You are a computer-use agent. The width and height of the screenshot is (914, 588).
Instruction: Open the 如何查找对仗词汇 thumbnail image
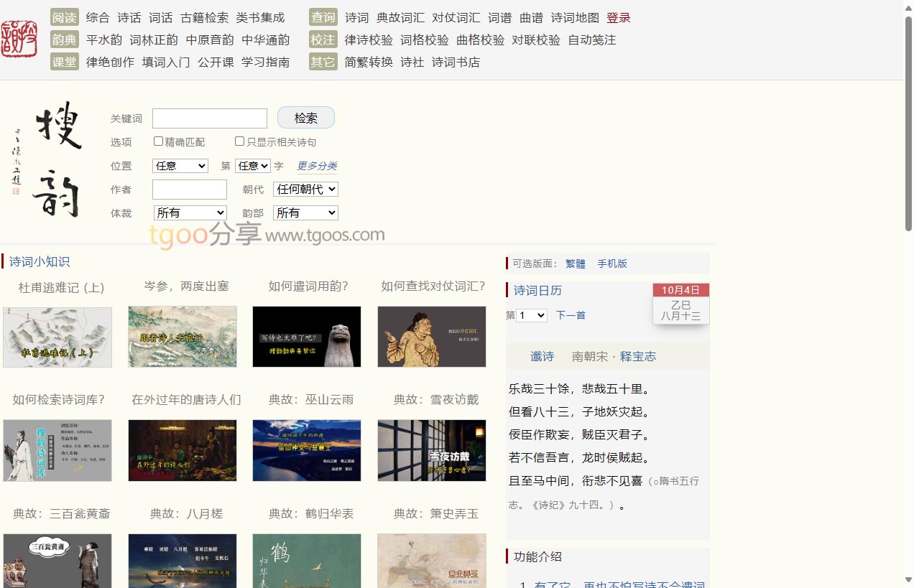432,337
